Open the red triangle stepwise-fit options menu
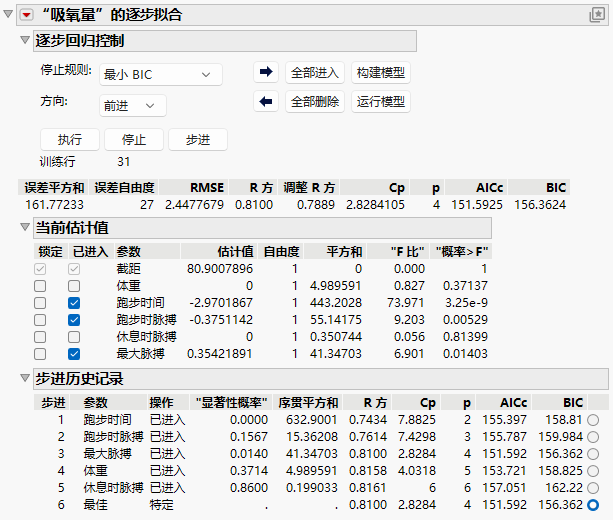The height and width of the screenshot is (520, 613). (27, 15)
